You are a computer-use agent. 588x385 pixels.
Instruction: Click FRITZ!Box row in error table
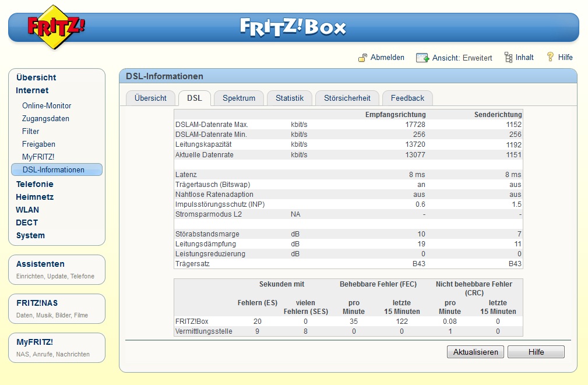coord(348,322)
